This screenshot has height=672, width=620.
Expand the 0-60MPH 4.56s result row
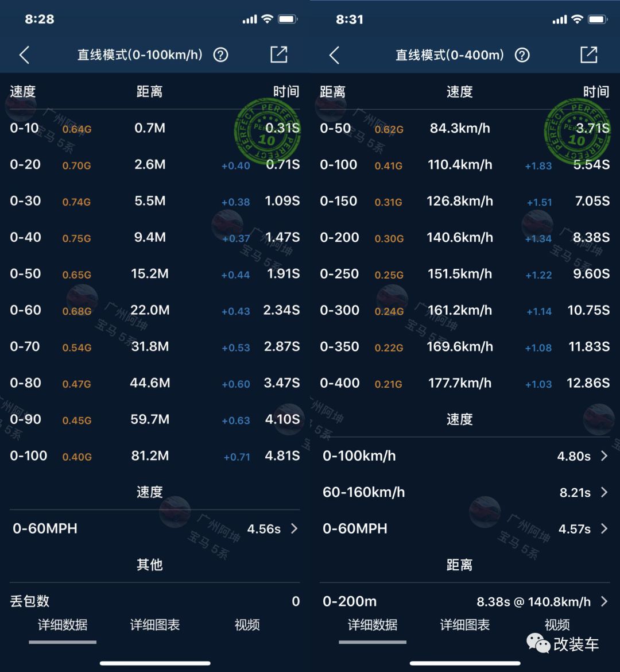154,528
